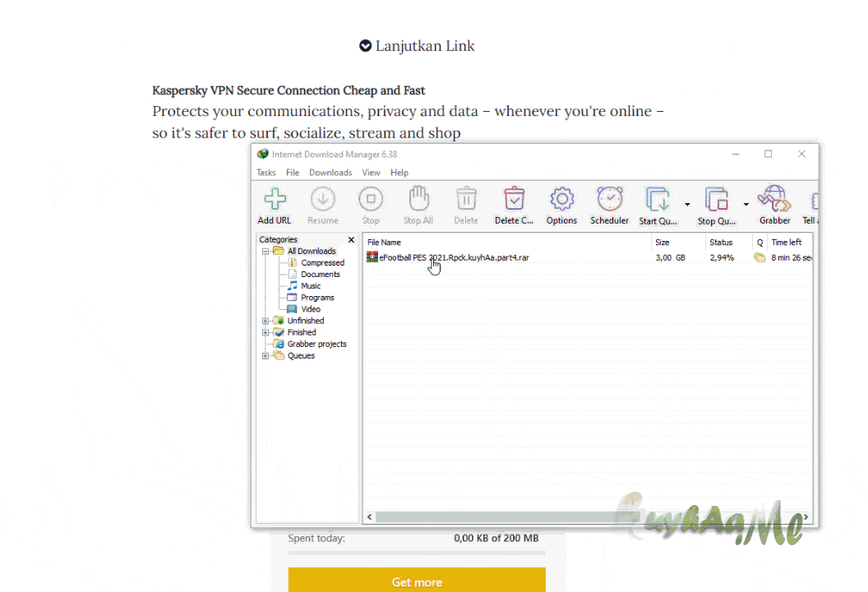This screenshot has width=868, height=592.
Task: Click the Add URL toolbar icon
Action: point(275,199)
